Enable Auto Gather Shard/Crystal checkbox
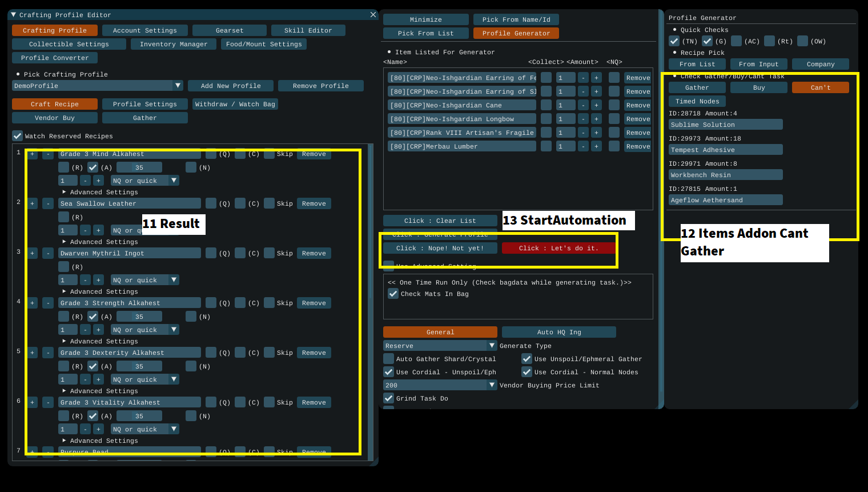Viewport: 868px width, 492px height. tap(389, 359)
